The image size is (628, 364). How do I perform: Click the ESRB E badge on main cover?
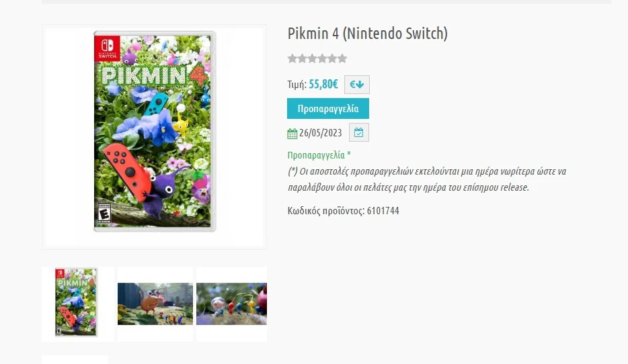[x=104, y=213]
